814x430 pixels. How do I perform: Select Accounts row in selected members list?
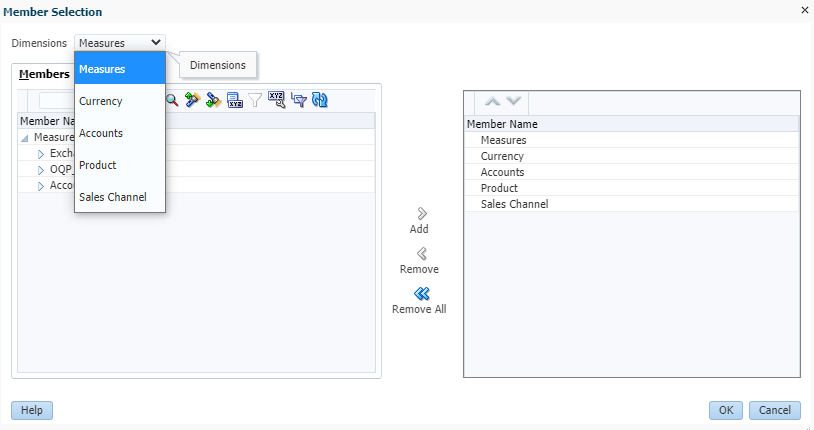pyautogui.click(x=632, y=172)
